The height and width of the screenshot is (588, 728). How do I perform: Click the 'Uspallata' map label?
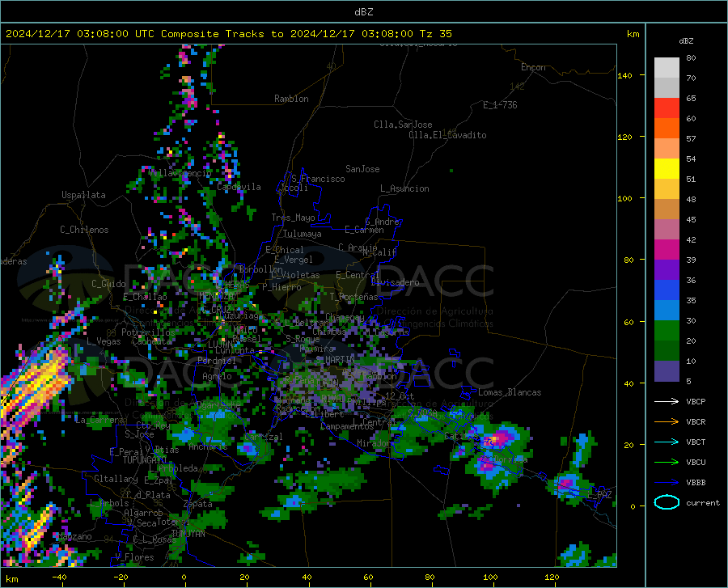[83, 195]
